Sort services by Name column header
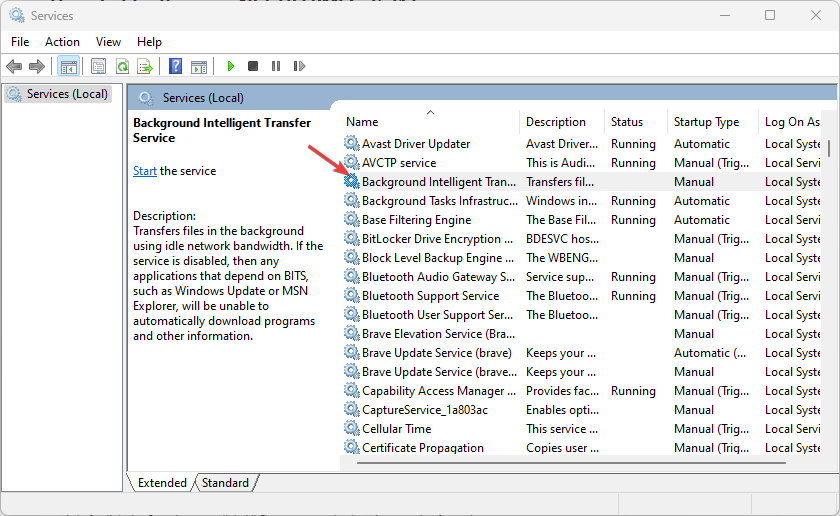This screenshot has height=516, width=840. (x=362, y=122)
